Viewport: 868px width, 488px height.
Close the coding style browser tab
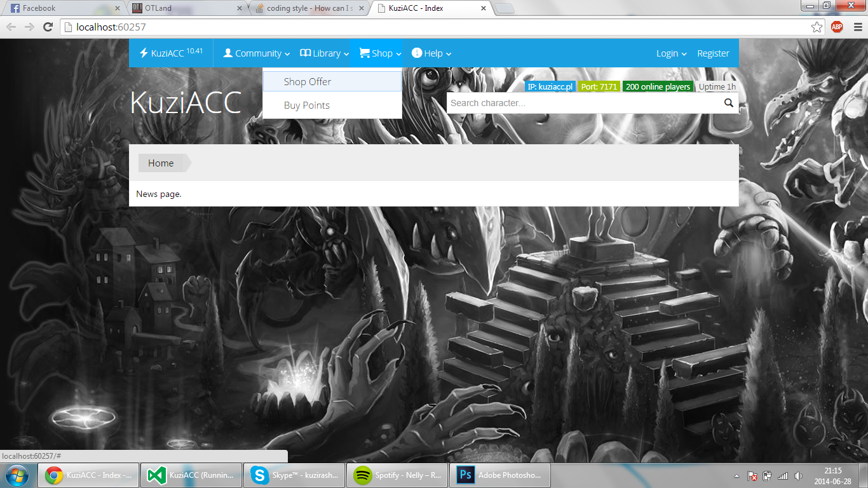[x=362, y=8]
